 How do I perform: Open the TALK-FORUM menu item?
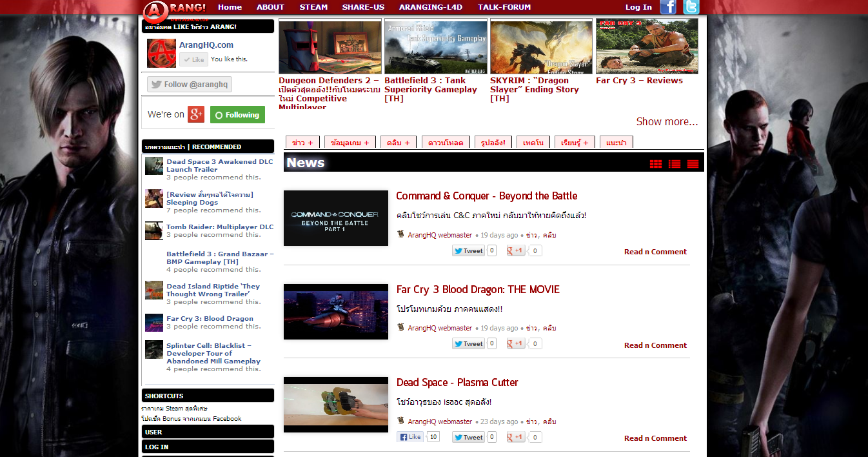pyautogui.click(x=504, y=7)
